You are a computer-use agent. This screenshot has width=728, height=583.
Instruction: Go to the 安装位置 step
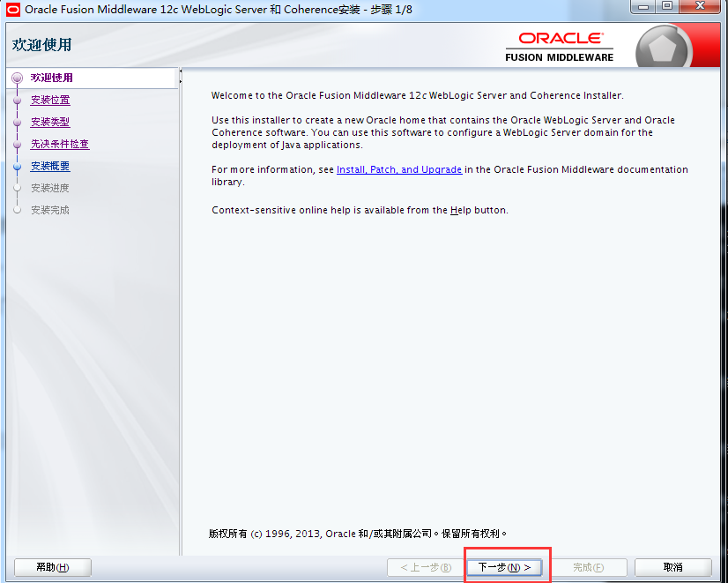(50, 100)
